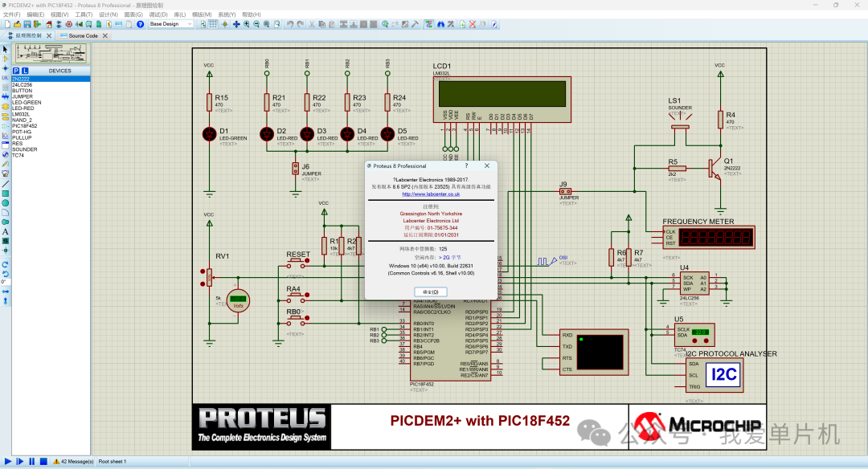This screenshot has height=469, width=868.
Task: Stop the simulation
Action: pos(43,461)
